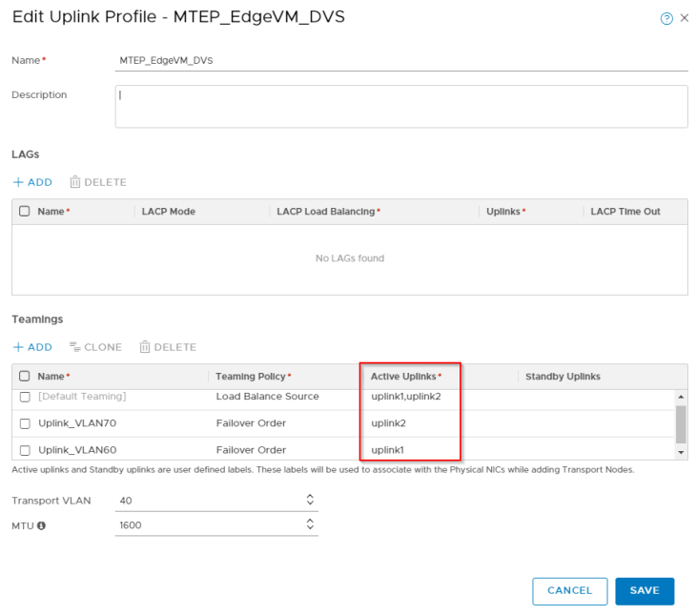Image resolution: width=696 pixels, height=616 pixels.
Task: Click DELETE in Teamings toolbar
Action: tap(168, 347)
